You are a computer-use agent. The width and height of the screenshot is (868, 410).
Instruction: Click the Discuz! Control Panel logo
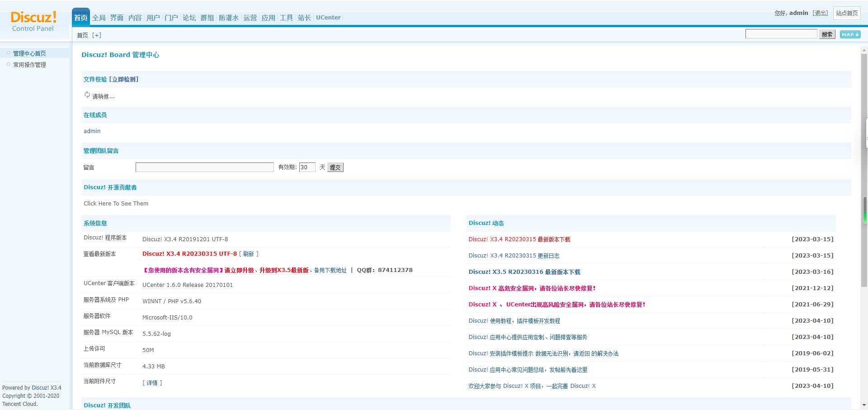point(33,21)
